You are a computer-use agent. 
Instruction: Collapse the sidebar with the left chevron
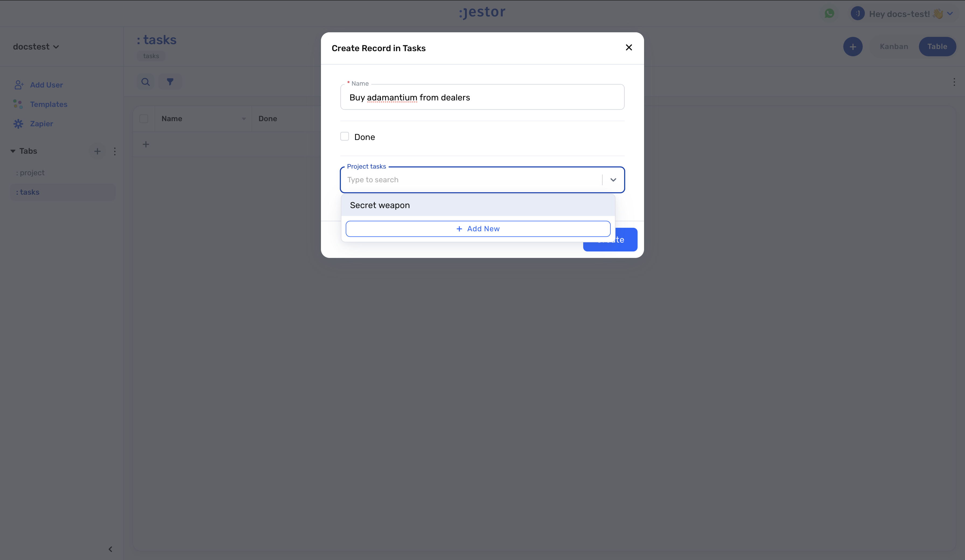pos(110,549)
